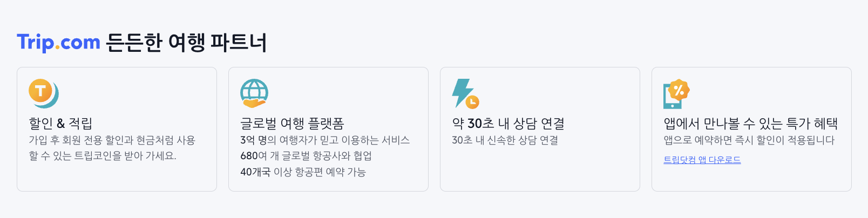Click the 약 30초 내 상담 연결 heading
The height and width of the screenshot is (218, 868).
(508, 124)
